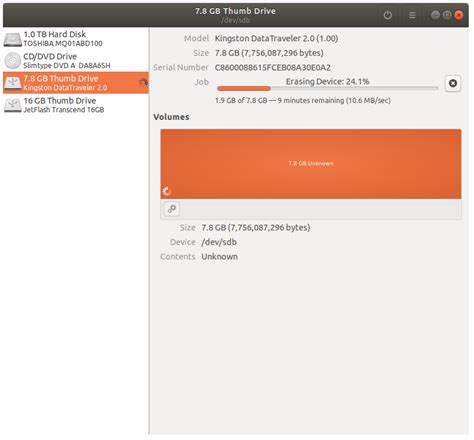This screenshot has width=474, height=440.
Task: Click the spinner beside the 7.8 GB Thumb Drive
Action: click(143, 82)
